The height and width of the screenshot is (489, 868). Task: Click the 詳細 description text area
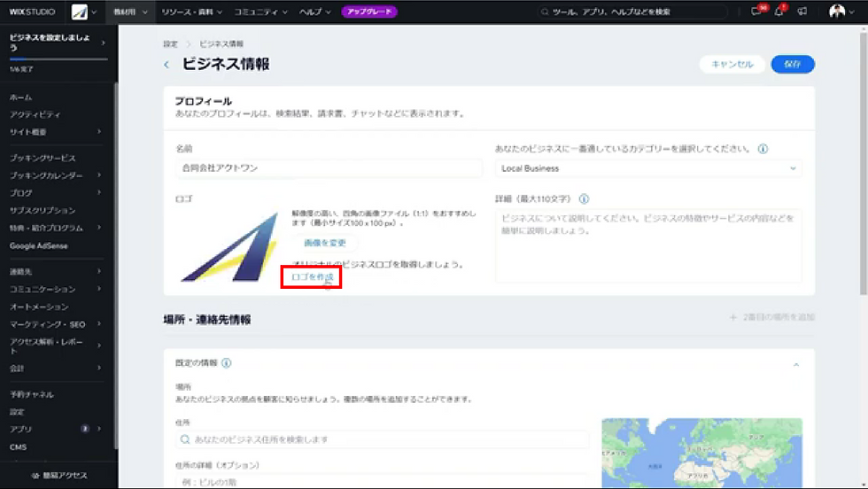pyautogui.click(x=648, y=246)
